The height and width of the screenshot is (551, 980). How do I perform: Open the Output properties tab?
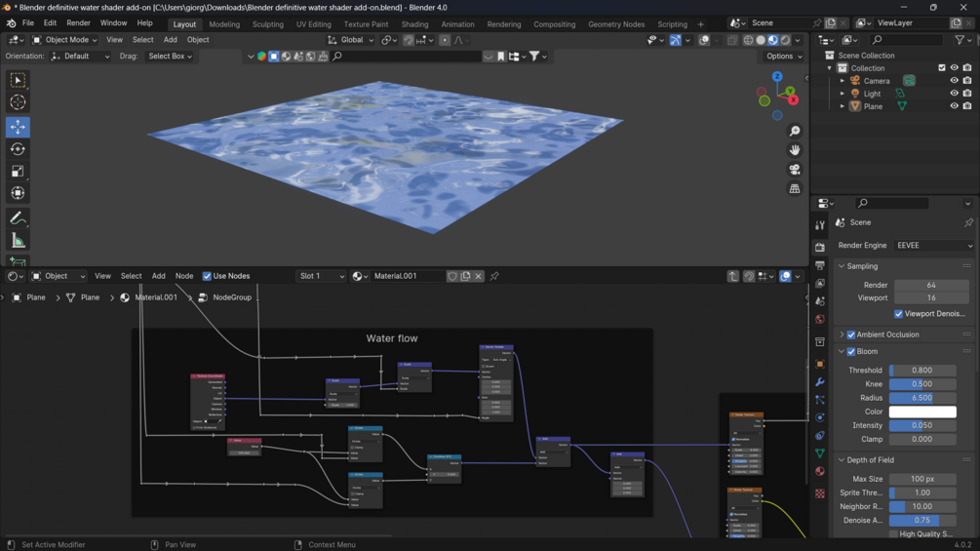tap(820, 265)
